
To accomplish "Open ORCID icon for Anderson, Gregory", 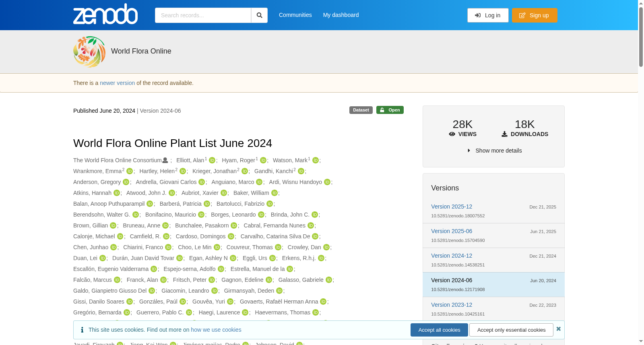I will pos(126,182).
